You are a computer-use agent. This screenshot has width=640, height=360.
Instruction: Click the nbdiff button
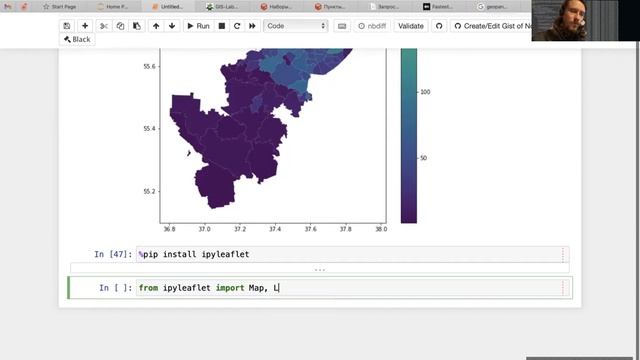[x=372, y=26]
